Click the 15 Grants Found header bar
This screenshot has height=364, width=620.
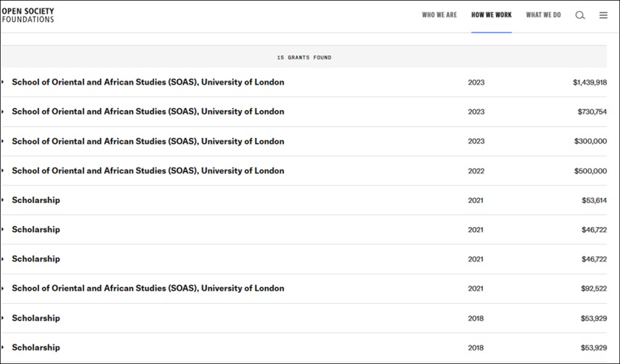303,57
